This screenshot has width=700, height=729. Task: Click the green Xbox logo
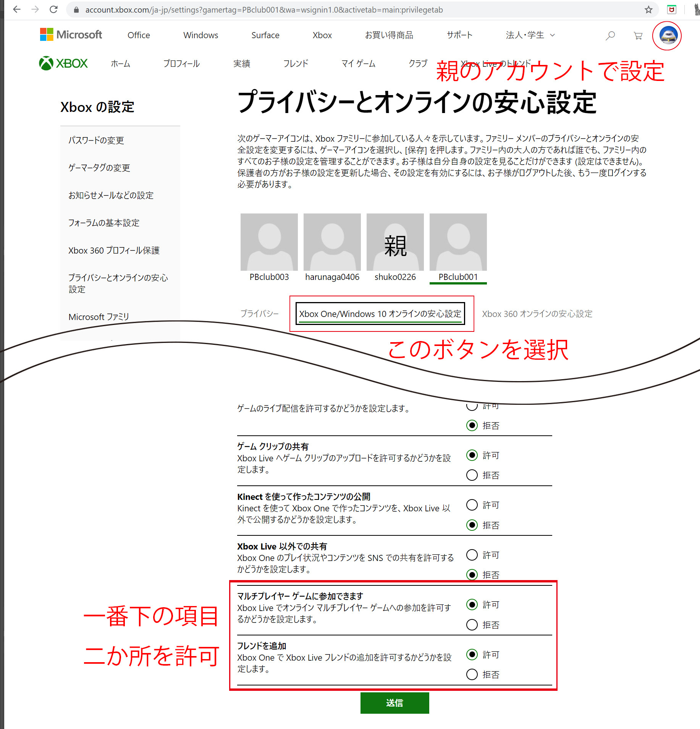click(x=63, y=63)
